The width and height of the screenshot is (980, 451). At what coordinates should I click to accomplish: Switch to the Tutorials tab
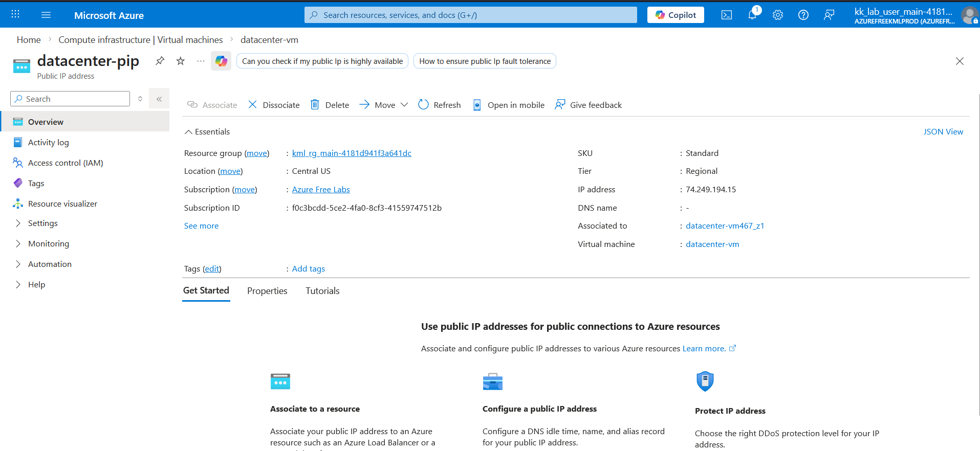click(322, 291)
